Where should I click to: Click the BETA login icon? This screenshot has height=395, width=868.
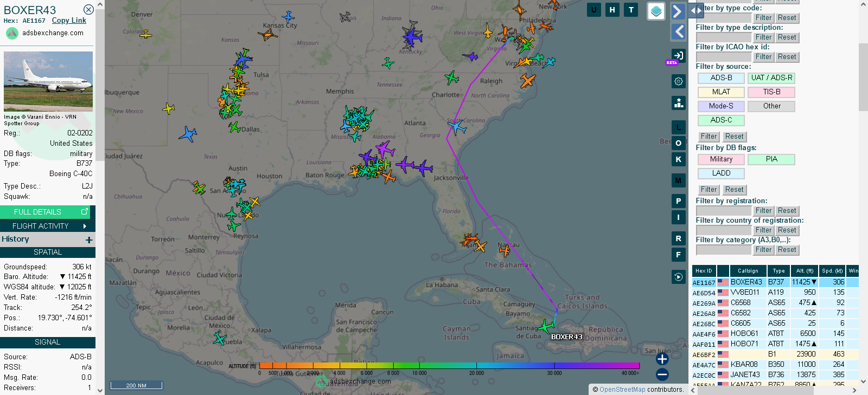pos(678,56)
